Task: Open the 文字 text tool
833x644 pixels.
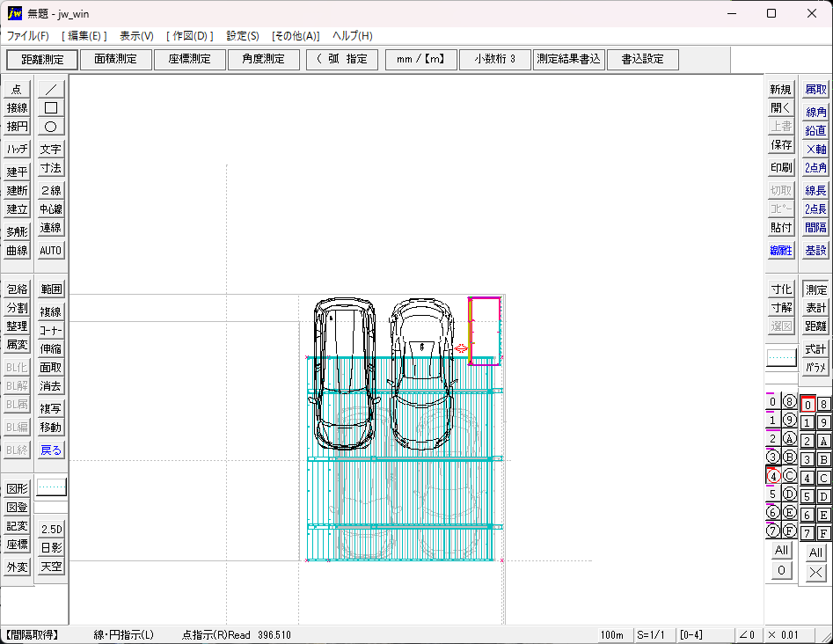Action: (x=51, y=150)
